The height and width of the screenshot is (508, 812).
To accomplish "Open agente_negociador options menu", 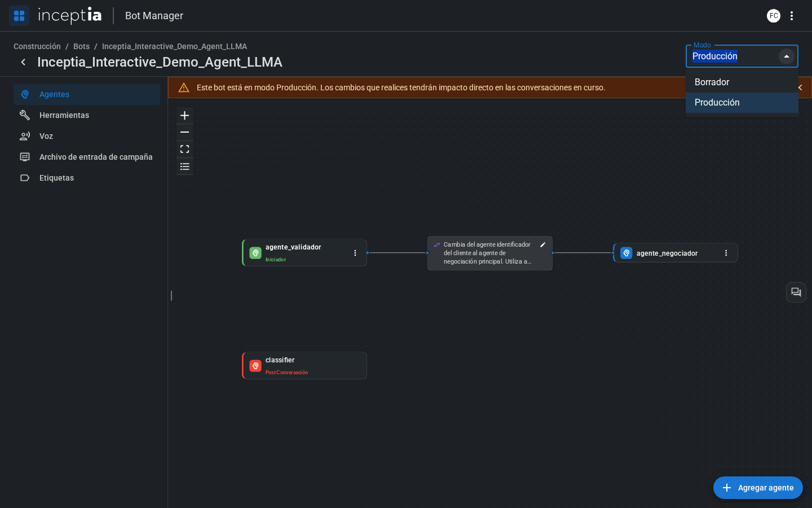I will tap(726, 253).
